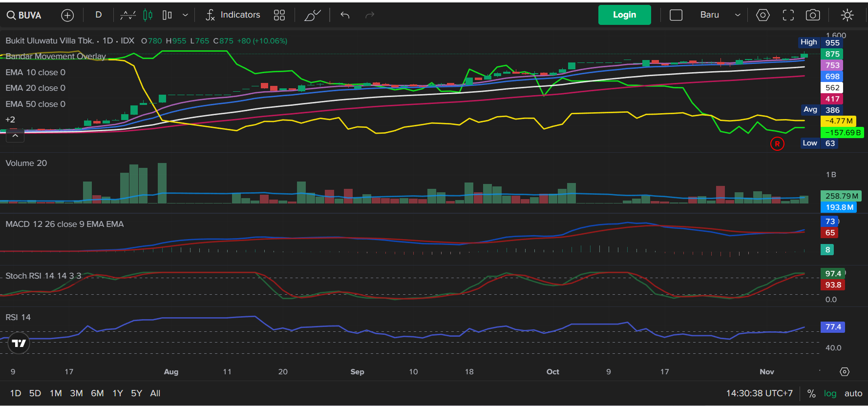Open chart settings hexagon icon

(x=762, y=15)
